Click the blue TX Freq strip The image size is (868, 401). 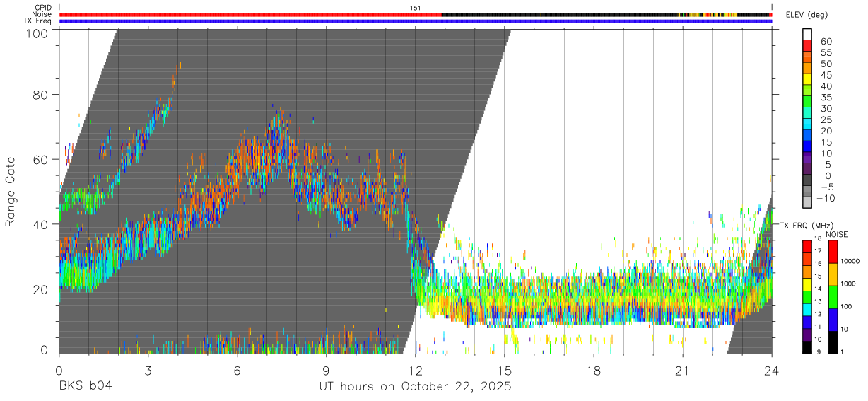click(x=415, y=21)
